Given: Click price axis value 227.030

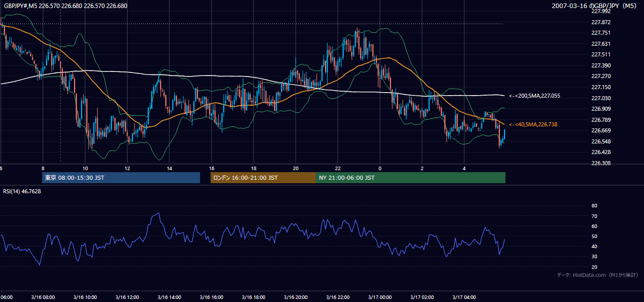Looking at the screenshot, I should coord(601,98).
